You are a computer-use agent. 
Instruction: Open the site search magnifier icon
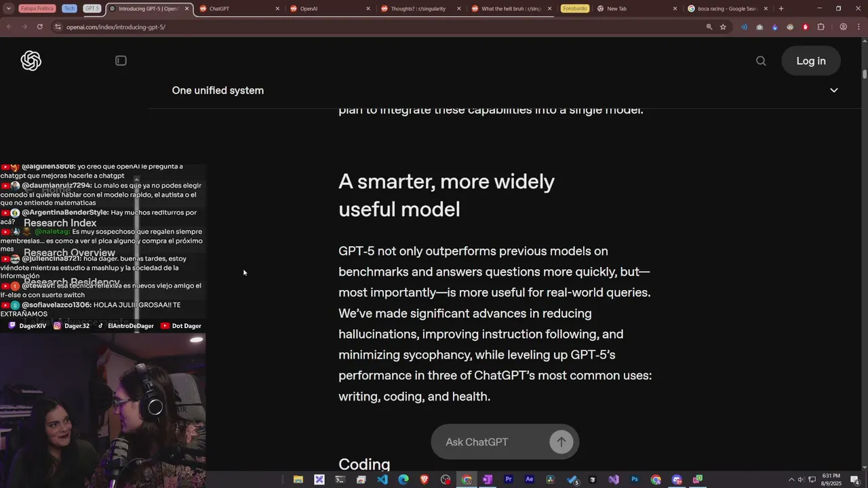(761, 61)
